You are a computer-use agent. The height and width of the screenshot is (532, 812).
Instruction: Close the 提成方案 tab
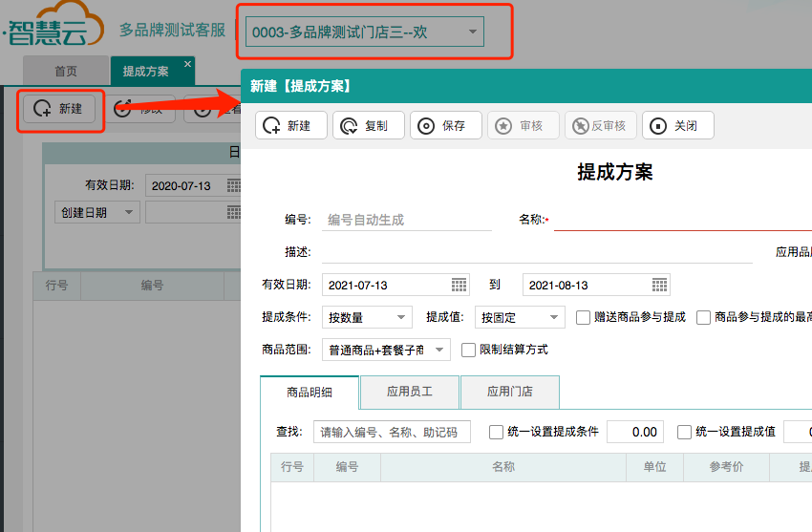(187, 64)
